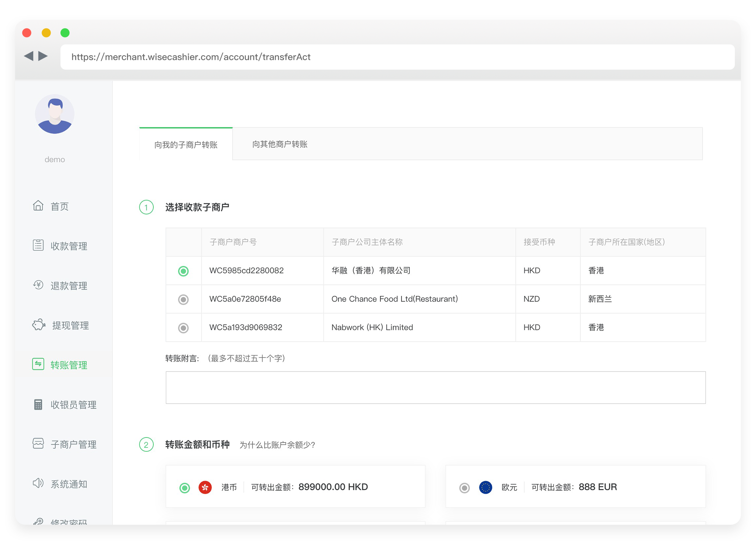756x555 pixels.
Task: Click the 为什么比账户余额少? link
Action: coord(277,445)
